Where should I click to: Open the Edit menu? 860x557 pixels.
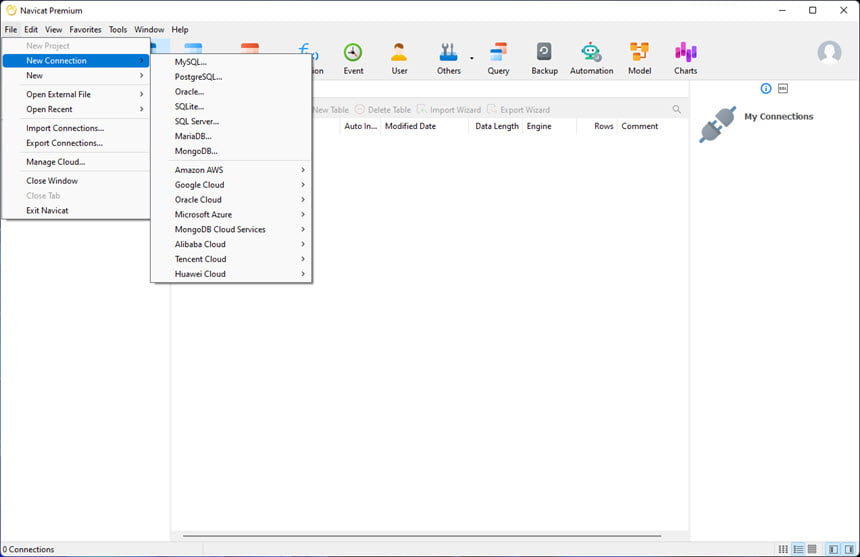pos(31,30)
